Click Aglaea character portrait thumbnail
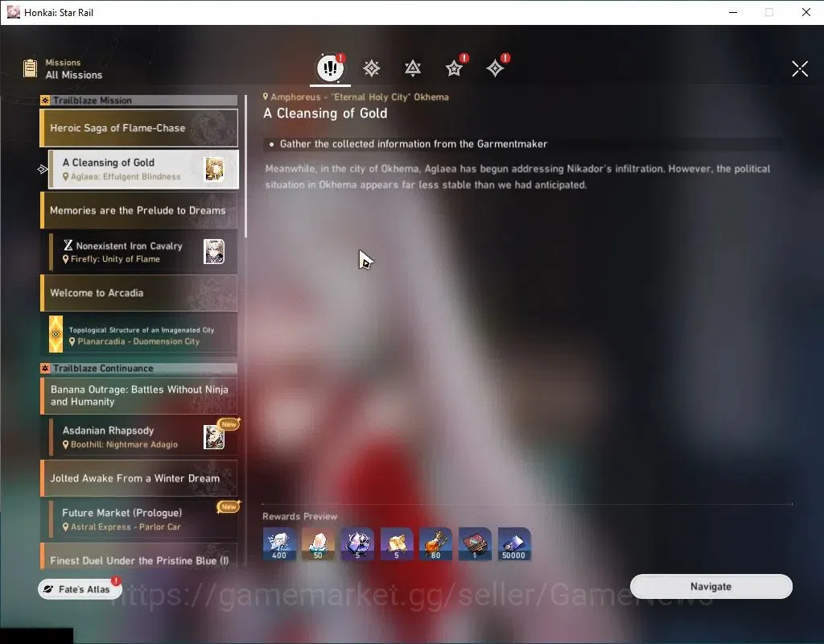The image size is (824, 644). 214,169
